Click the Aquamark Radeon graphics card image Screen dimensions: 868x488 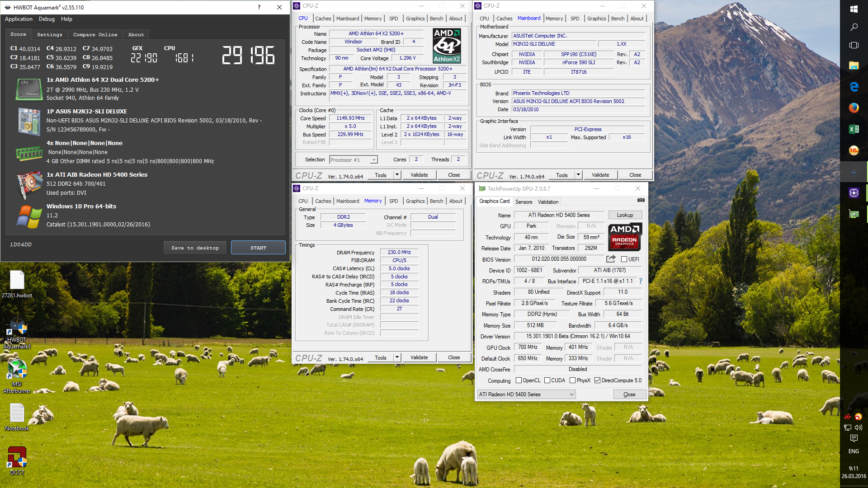(29, 184)
